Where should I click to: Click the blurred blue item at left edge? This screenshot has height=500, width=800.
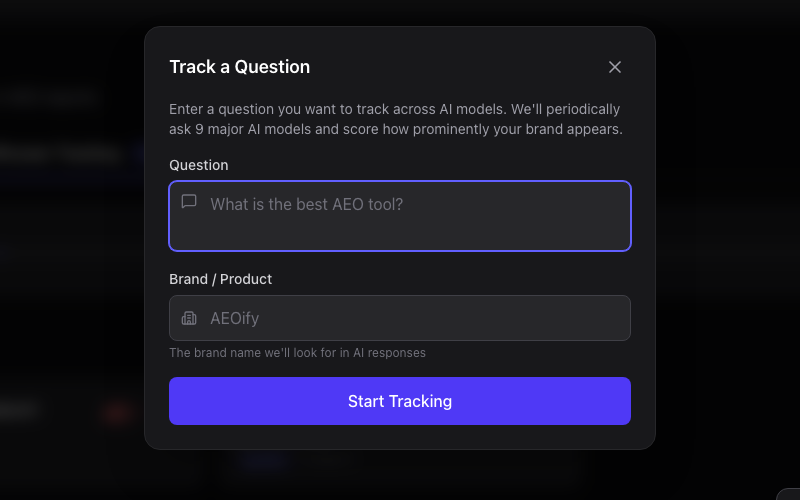(x=136, y=154)
